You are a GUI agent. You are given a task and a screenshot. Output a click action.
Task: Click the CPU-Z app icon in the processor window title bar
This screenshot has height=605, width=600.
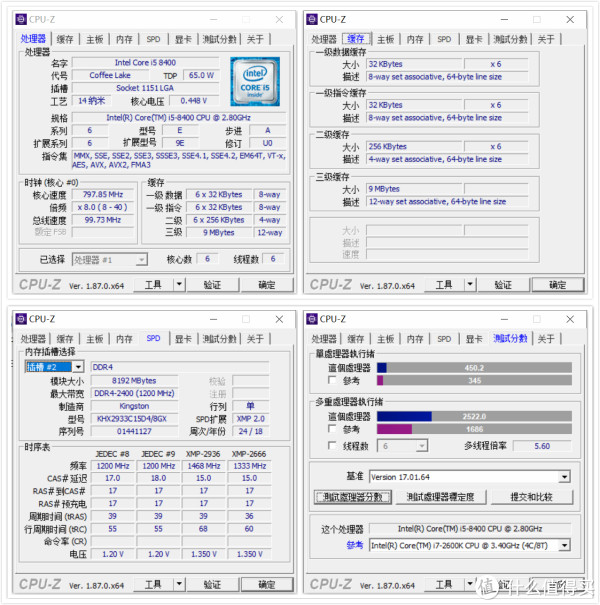click(21, 19)
